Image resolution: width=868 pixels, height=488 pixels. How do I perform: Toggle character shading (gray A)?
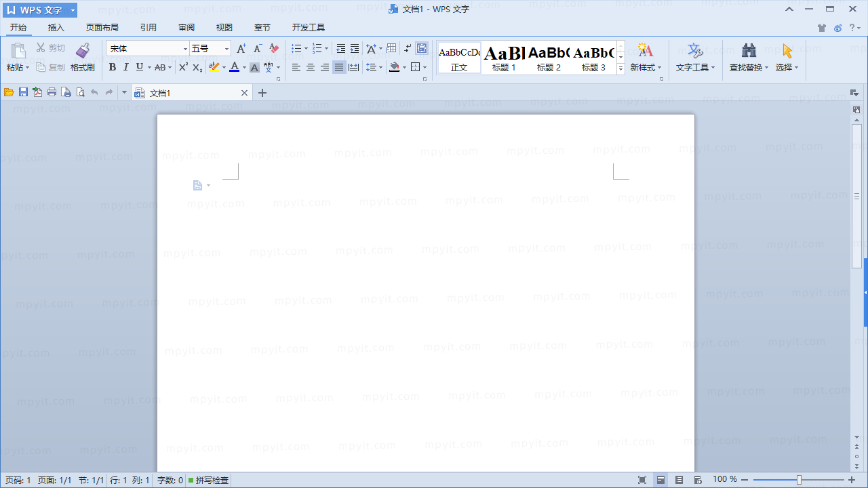(254, 67)
